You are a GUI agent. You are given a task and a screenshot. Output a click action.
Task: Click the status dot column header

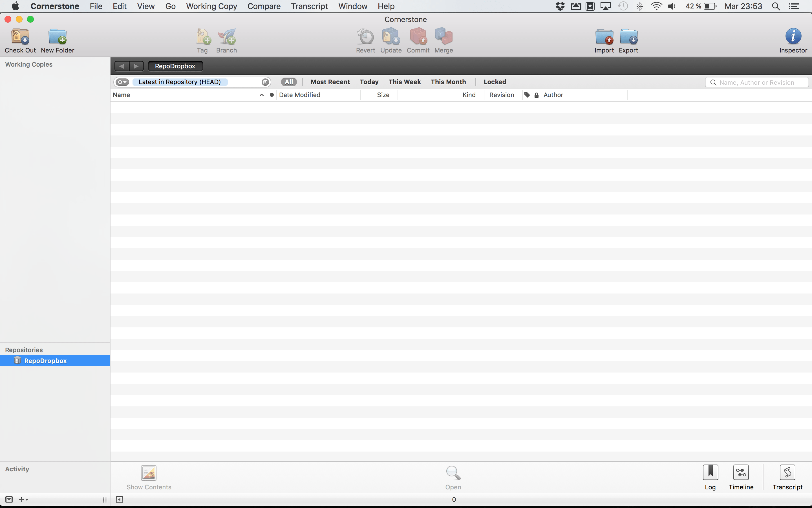[272, 95]
